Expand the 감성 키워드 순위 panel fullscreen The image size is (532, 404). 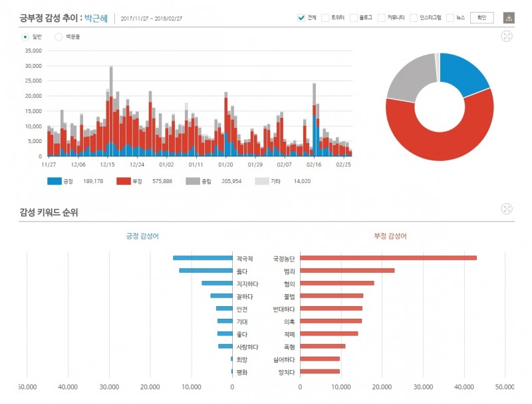tap(507, 209)
